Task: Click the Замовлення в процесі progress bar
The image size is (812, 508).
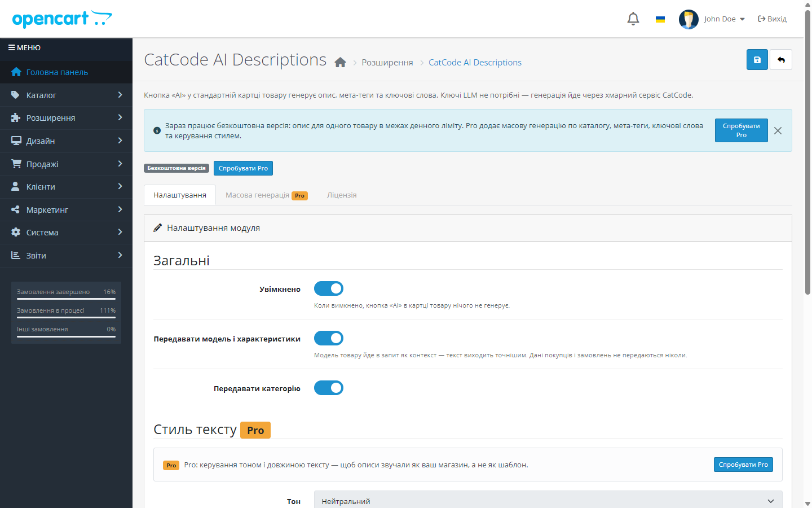Action: click(x=66, y=318)
